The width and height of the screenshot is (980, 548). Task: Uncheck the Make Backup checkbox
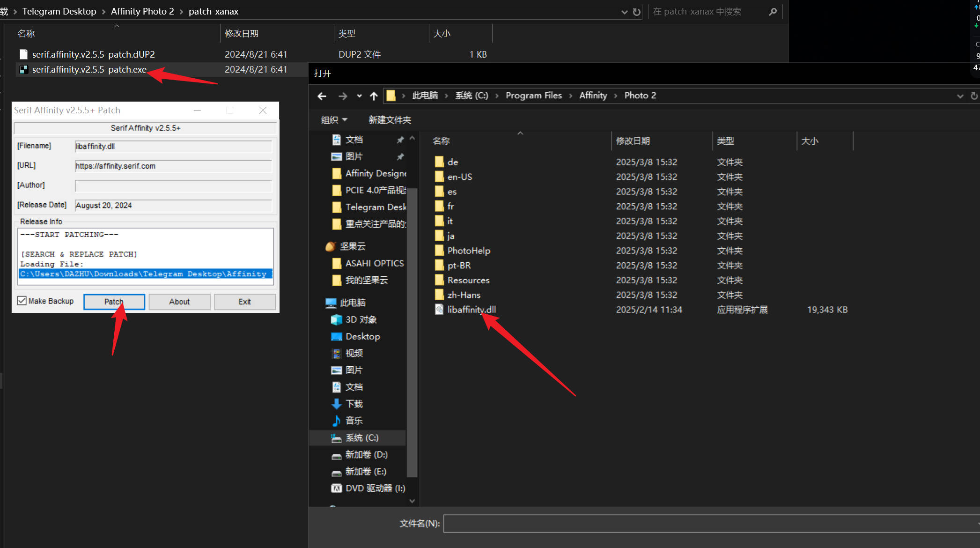[22, 300]
